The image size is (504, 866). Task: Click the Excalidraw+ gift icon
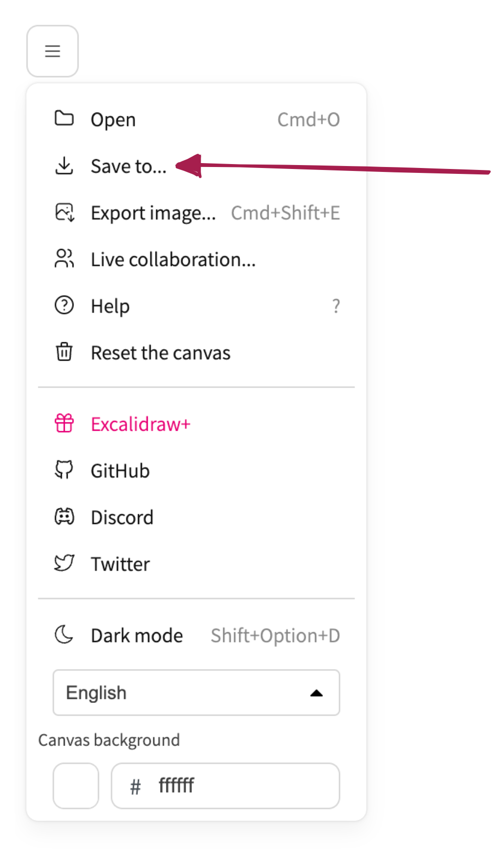[x=64, y=423]
